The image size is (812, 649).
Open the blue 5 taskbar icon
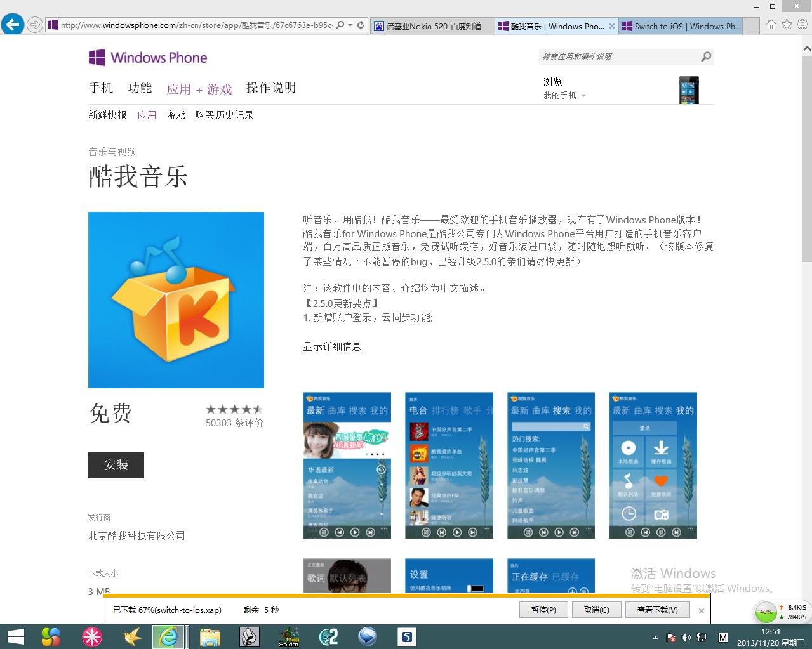click(407, 637)
